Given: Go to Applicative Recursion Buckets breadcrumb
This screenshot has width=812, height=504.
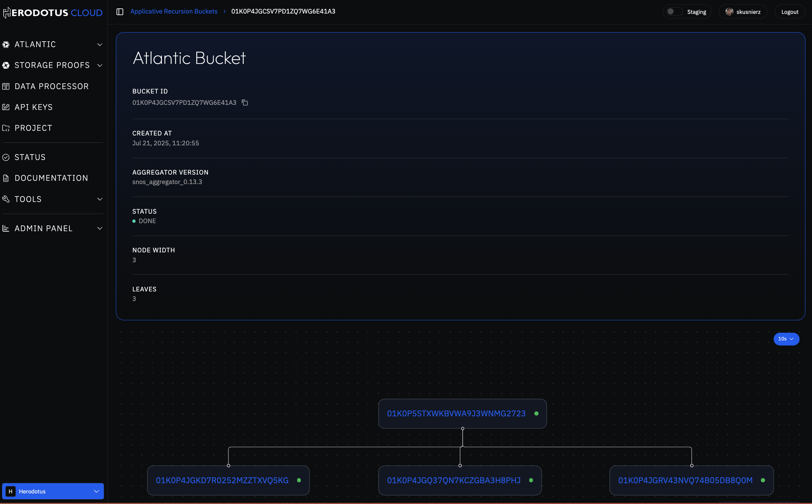Looking at the screenshot, I should 174,11.
